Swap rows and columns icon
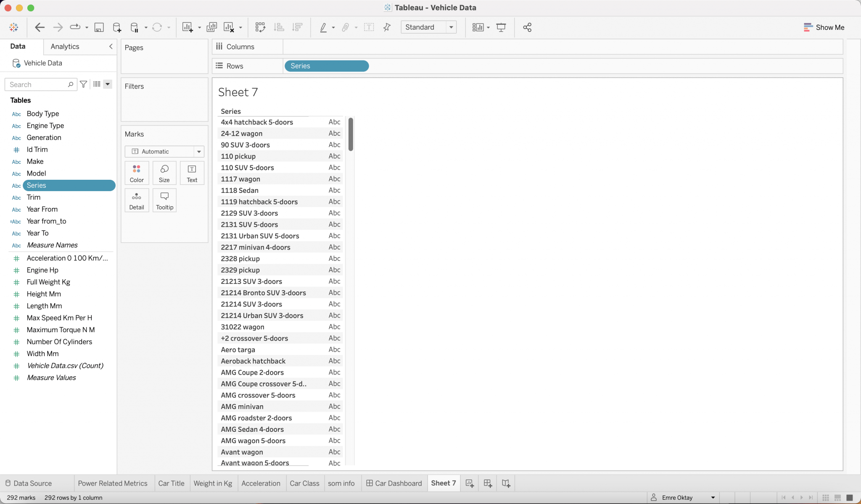Screen dimensions: 861x504 coord(260,27)
